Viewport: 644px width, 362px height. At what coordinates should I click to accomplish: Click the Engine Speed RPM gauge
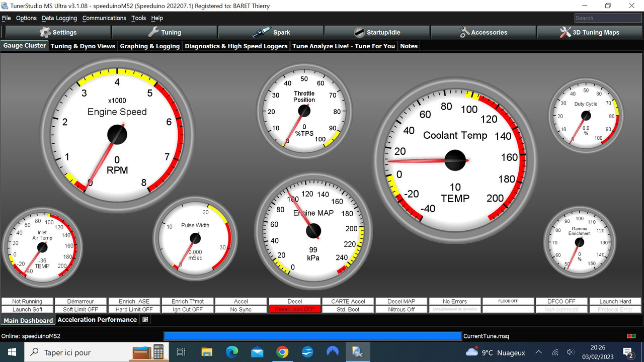(x=117, y=135)
